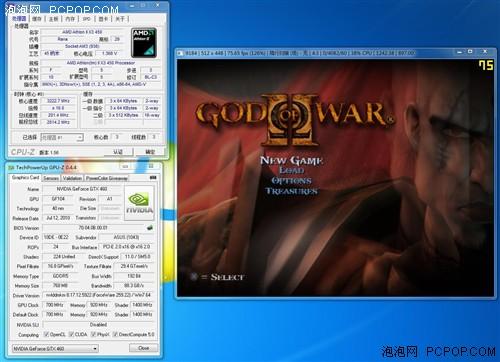Switch to the 主板 tab in CPU-Z

coord(54,19)
